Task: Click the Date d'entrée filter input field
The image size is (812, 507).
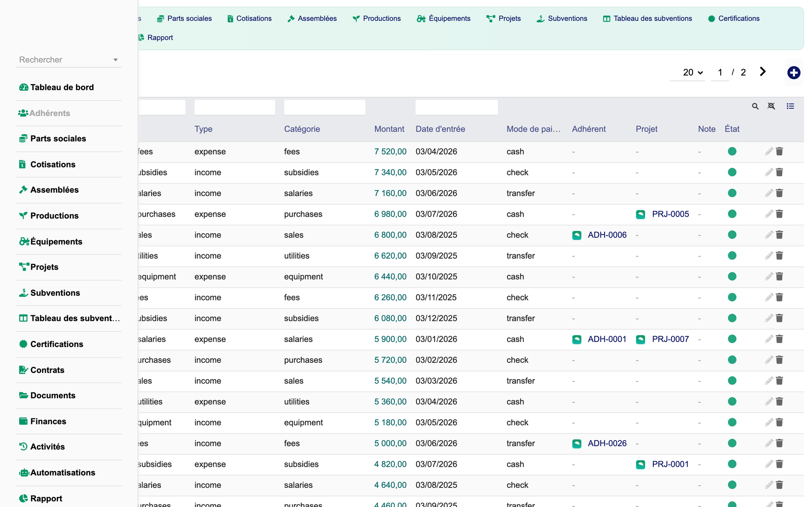Action: click(456, 107)
